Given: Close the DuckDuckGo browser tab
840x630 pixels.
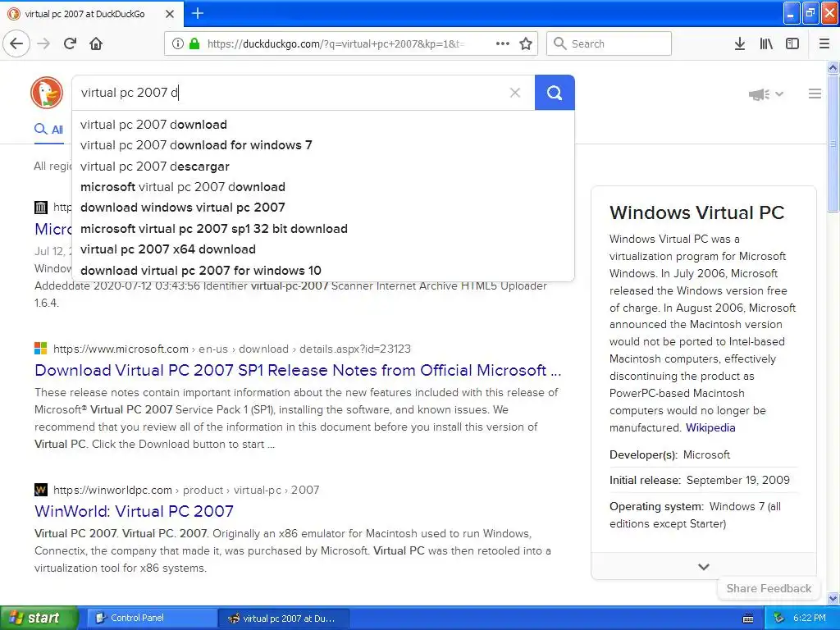Looking at the screenshot, I should pos(169,14).
